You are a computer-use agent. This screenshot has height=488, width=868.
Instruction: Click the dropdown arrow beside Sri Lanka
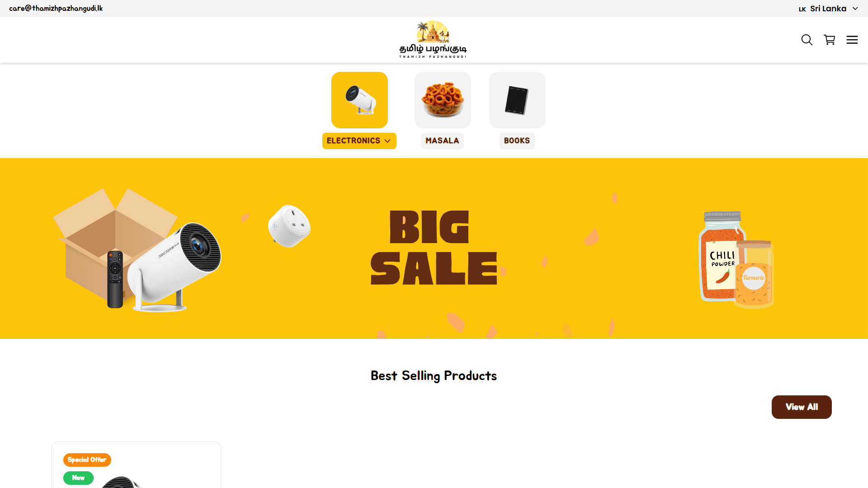coord(855,9)
